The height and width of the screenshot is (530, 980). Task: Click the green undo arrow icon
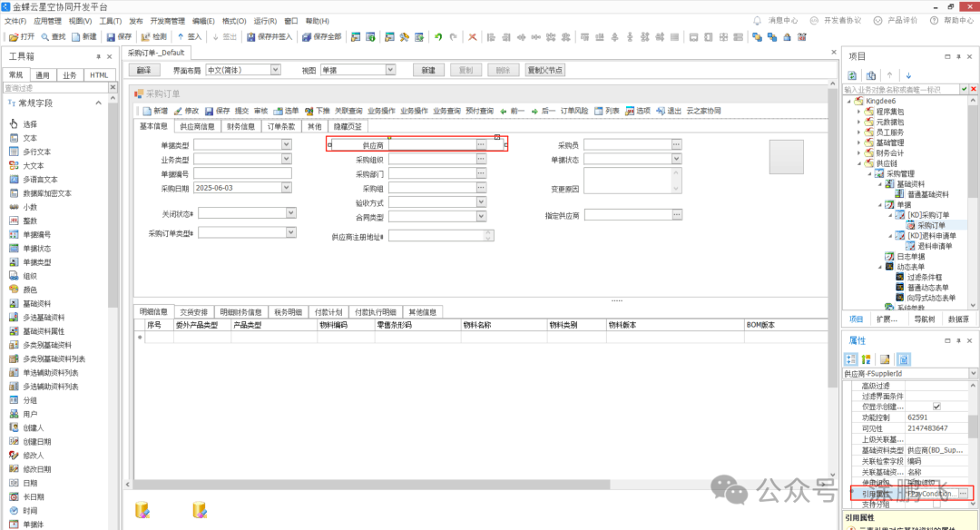pos(438,37)
